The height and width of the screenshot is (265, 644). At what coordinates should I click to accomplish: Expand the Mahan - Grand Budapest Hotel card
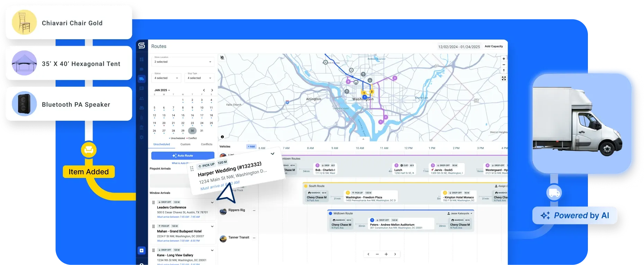pyautogui.click(x=212, y=226)
